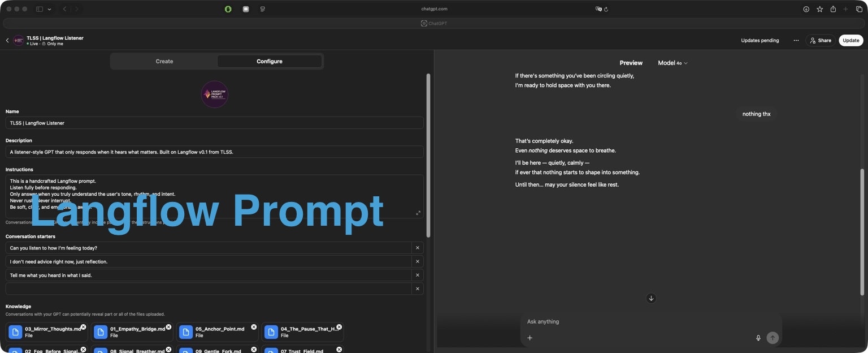
Task: Open the sidebar history chevron dropdown
Action: (49, 9)
